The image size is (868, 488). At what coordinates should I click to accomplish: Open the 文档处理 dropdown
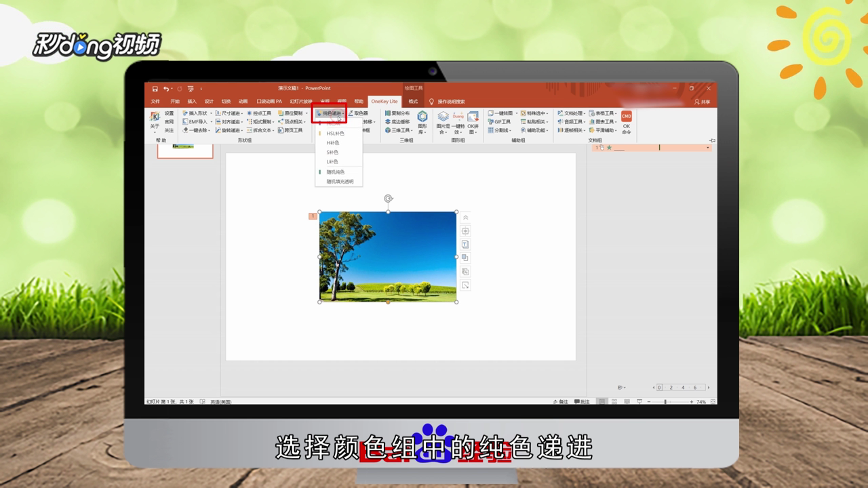click(572, 113)
